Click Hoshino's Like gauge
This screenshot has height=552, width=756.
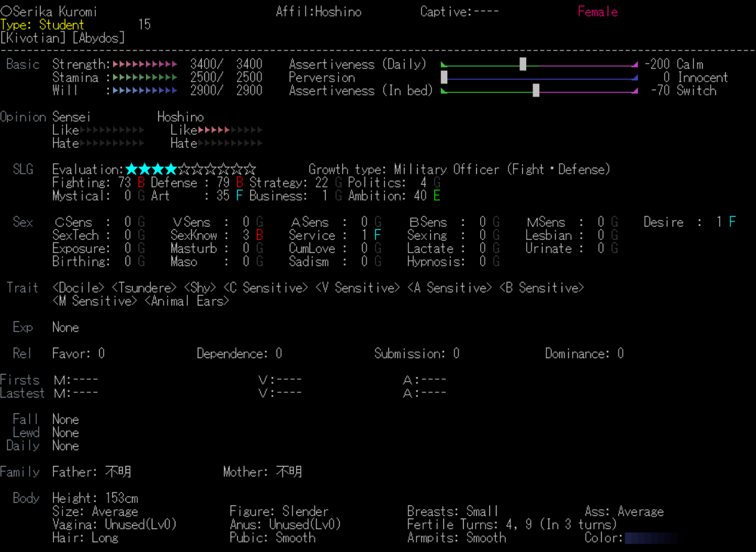230,130
